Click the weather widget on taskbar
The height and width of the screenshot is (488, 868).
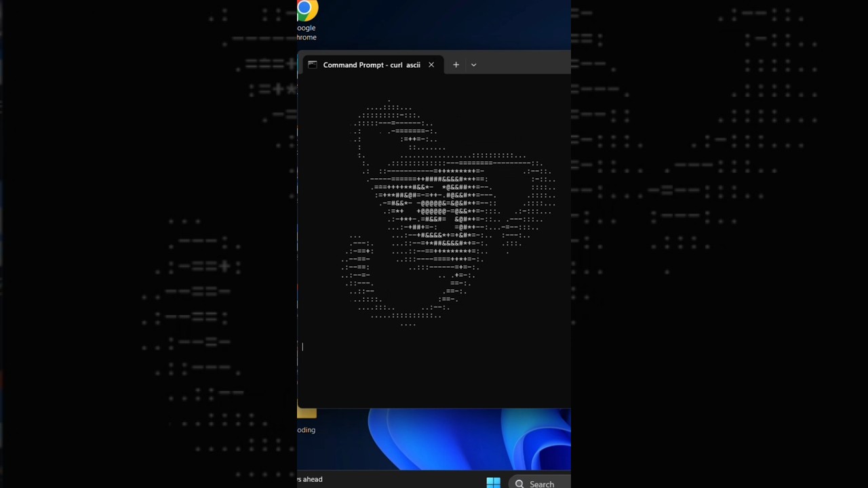click(x=310, y=479)
